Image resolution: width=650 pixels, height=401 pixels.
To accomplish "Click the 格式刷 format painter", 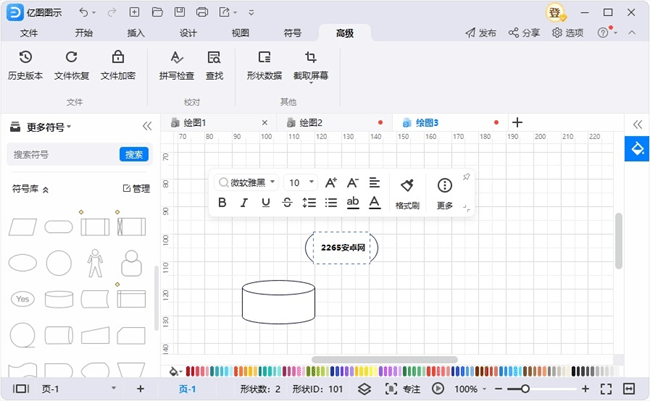I will pos(407,192).
